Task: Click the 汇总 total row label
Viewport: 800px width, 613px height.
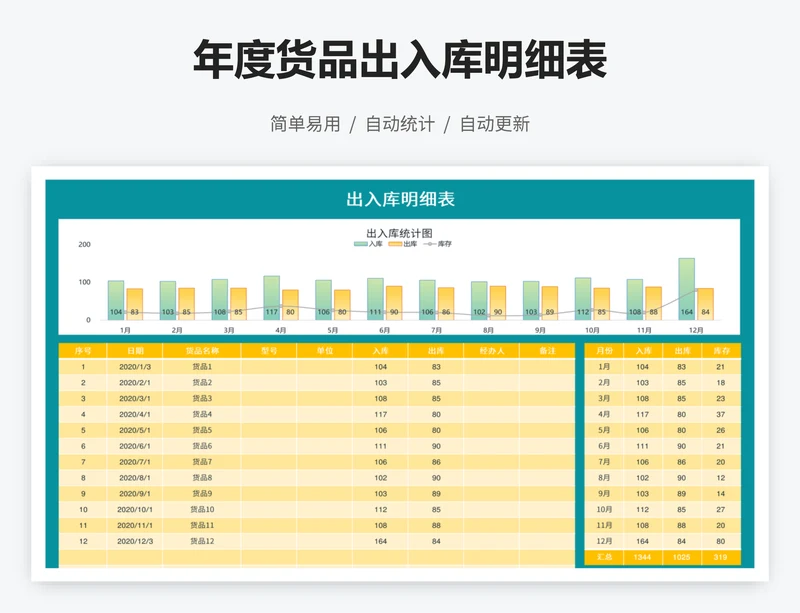Action: [604, 556]
